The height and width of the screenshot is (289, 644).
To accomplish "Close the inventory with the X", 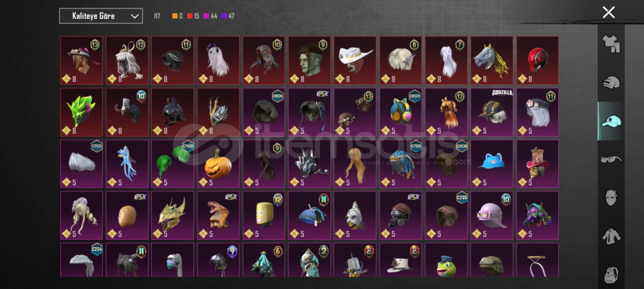I will (608, 12).
